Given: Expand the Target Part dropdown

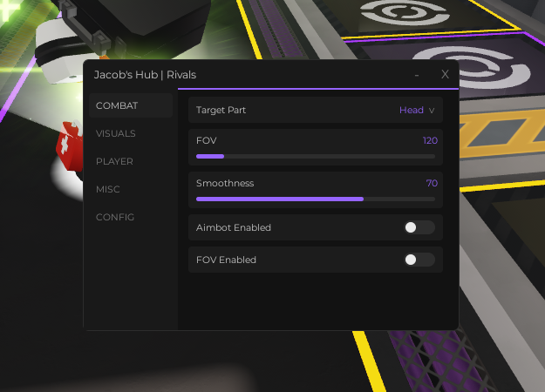Looking at the screenshot, I should coord(417,110).
